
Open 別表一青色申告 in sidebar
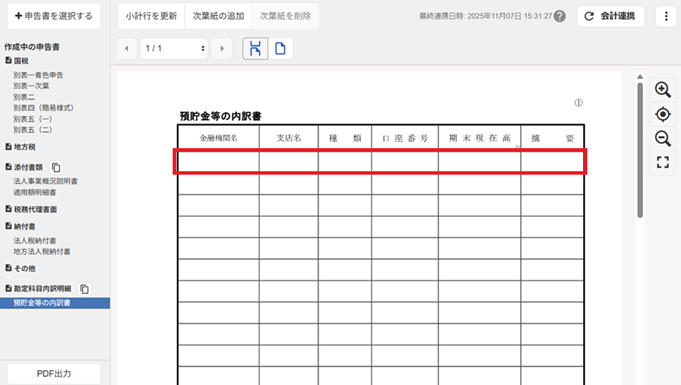[x=38, y=75]
